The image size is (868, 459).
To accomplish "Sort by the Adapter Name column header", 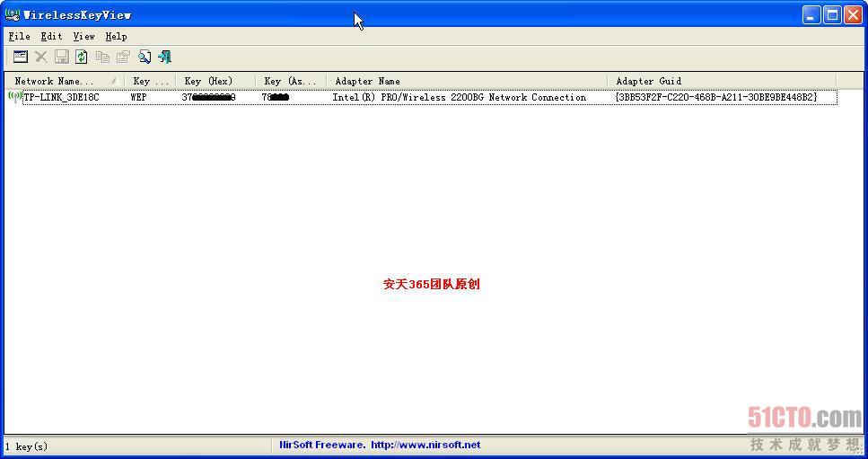I will point(468,81).
